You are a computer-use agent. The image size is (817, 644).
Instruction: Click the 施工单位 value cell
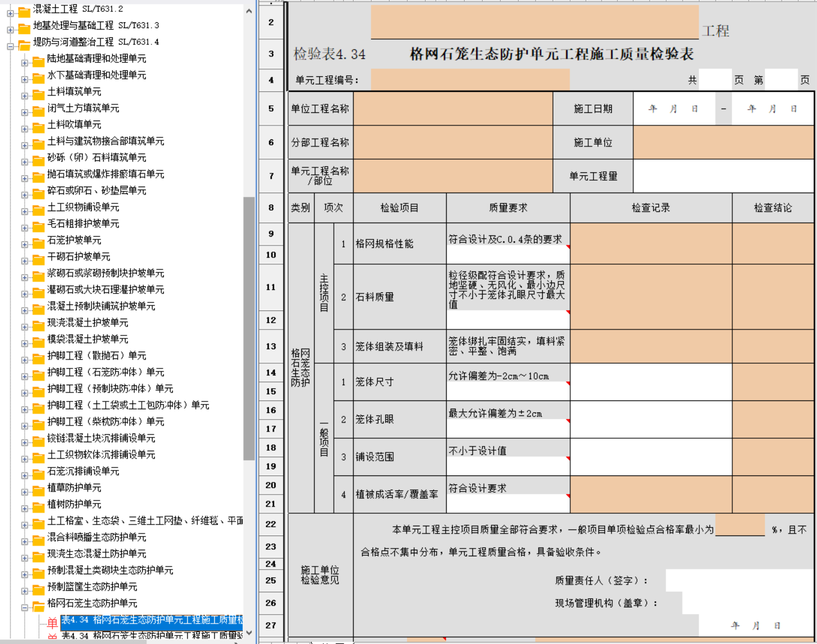723,143
